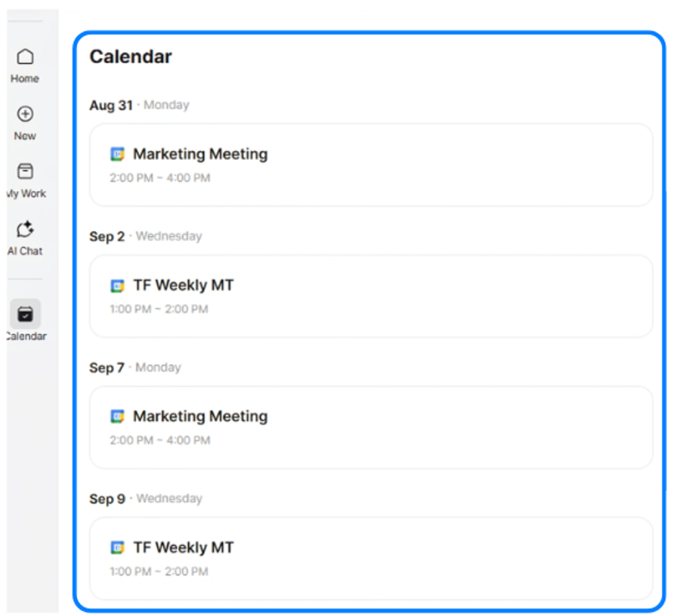Screen dimensions: 684x616
Task: Select the Calendar sidebar icon
Action: pos(26,314)
